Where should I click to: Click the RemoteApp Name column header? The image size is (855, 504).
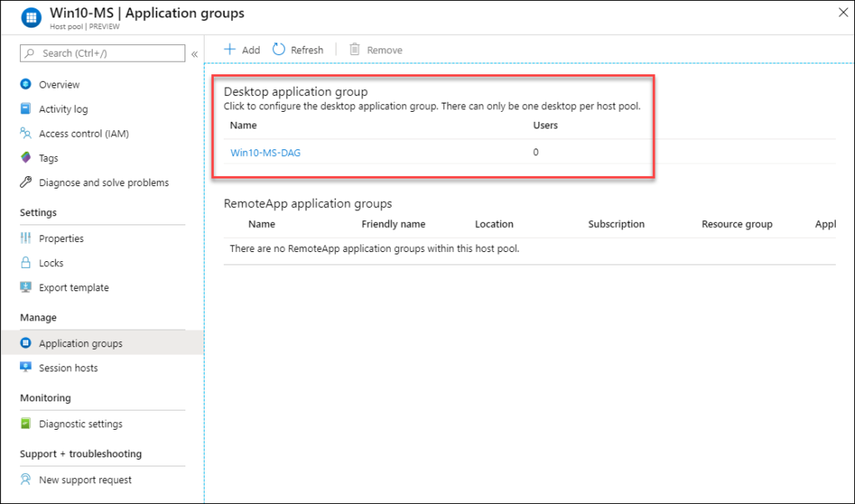point(261,224)
